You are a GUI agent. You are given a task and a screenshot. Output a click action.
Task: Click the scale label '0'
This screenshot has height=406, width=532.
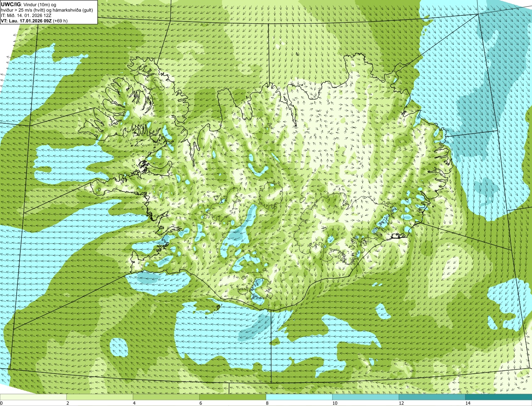click(1, 403)
